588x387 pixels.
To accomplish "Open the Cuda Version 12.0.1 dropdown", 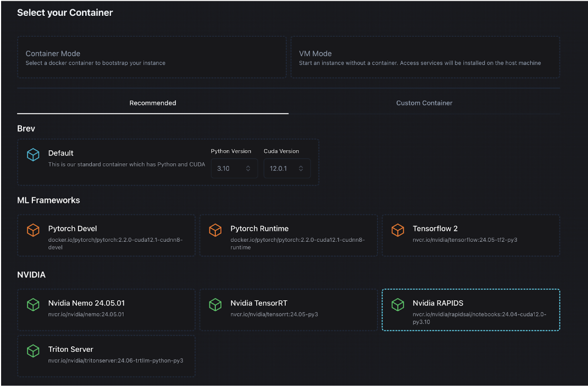I will tap(287, 168).
